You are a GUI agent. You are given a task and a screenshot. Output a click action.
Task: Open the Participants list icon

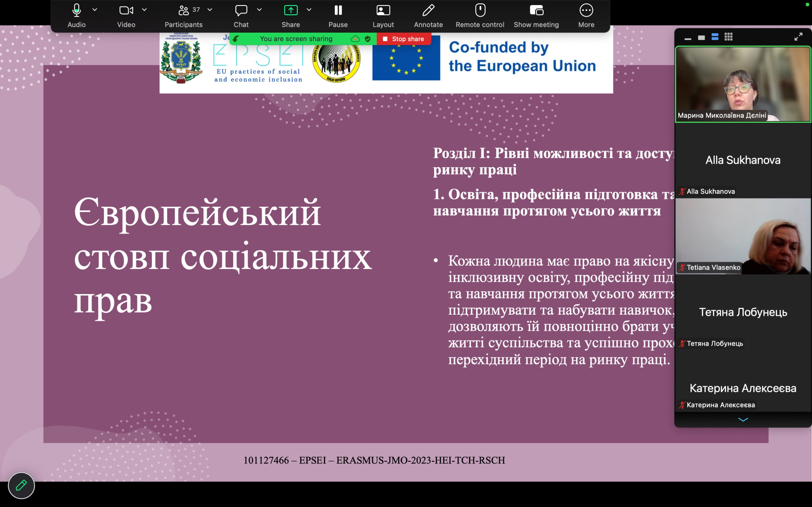pyautogui.click(x=184, y=10)
